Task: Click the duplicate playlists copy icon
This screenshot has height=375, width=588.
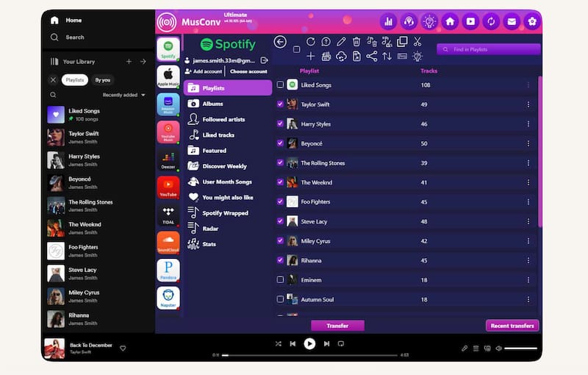Action: [x=402, y=42]
